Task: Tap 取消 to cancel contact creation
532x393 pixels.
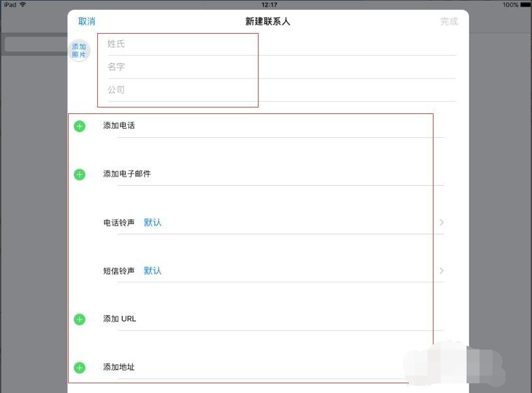Action: (x=86, y=21)
